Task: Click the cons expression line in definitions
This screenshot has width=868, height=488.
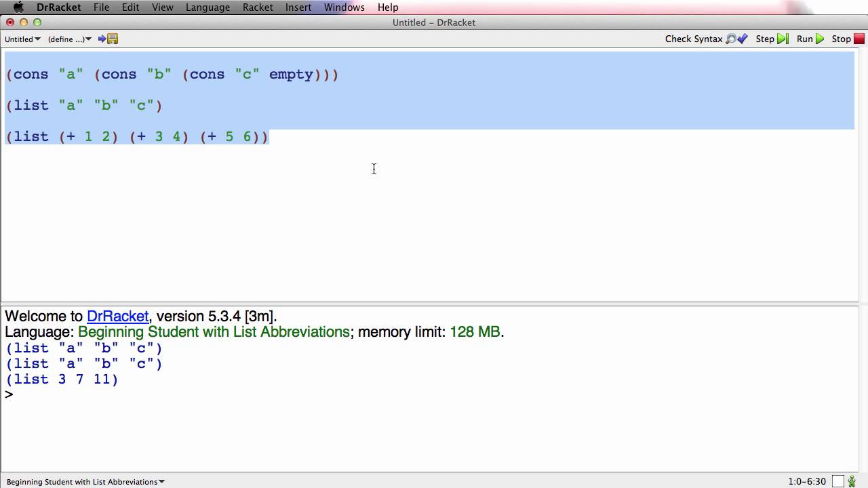Action: pos(172,75)
